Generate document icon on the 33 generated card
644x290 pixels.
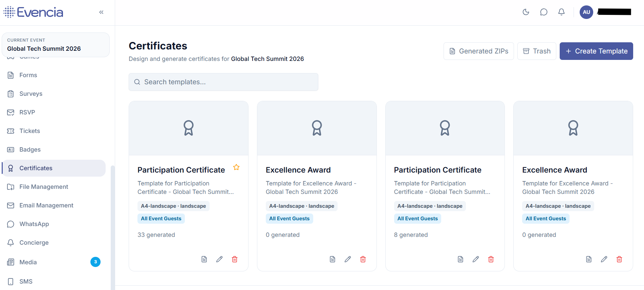204,259
